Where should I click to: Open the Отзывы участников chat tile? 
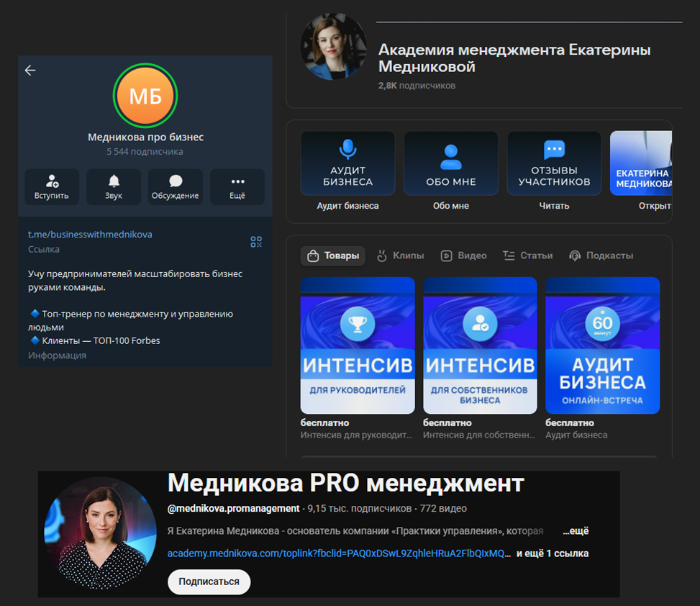[x=554, y=163]
